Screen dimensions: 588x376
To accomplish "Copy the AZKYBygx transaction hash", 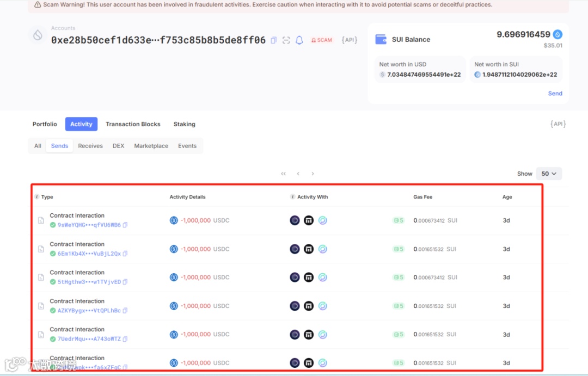I will [x=125, y=310].
